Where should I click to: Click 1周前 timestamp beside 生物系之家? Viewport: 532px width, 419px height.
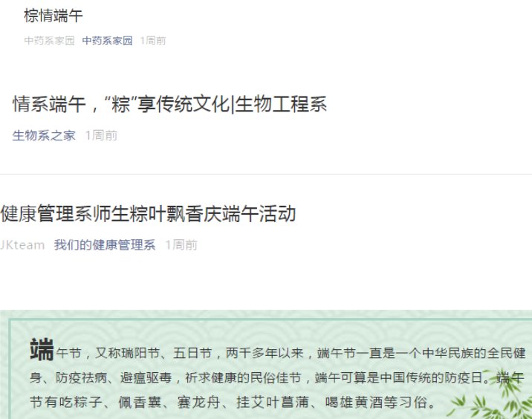point(101,135)
